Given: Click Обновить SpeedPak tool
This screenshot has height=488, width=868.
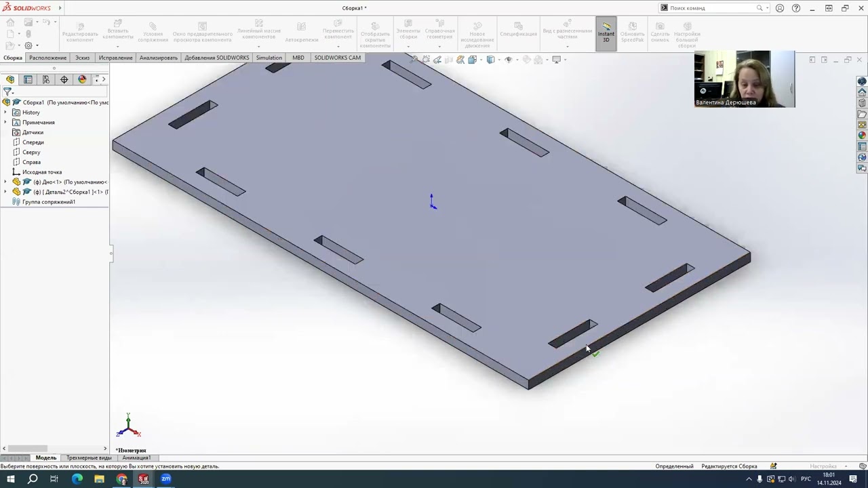Looking at the screenshot, I should click(632, 33).
